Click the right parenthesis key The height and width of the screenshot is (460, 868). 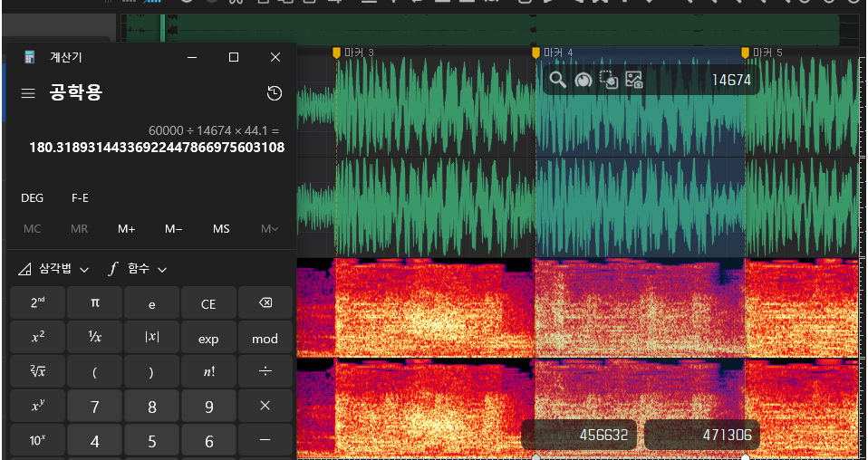point(151,372)
